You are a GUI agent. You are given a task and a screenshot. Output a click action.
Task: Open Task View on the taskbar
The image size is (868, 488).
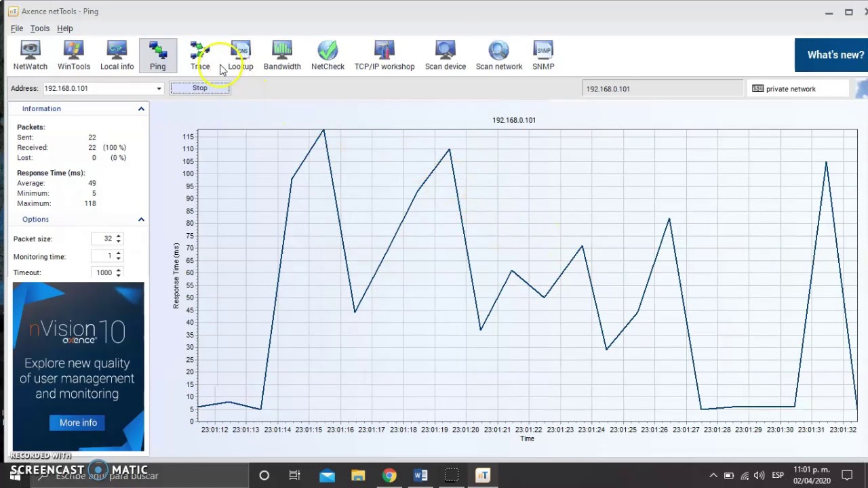pos(295,476)
